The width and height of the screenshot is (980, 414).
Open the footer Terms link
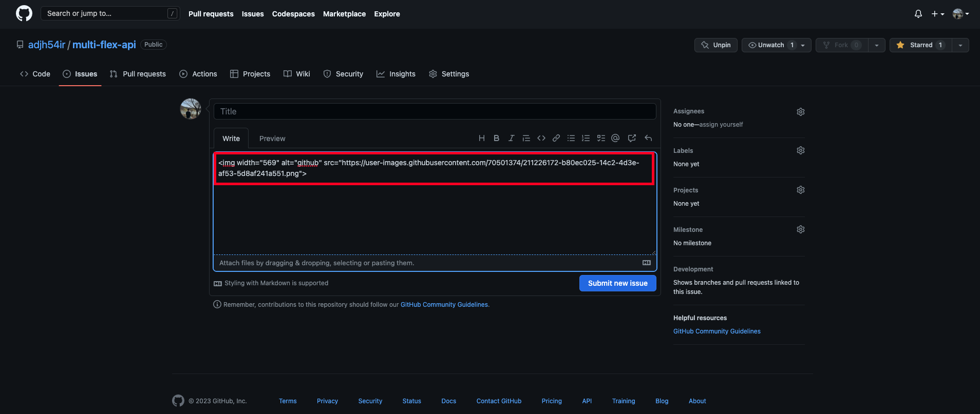click(x=288, y=401)
